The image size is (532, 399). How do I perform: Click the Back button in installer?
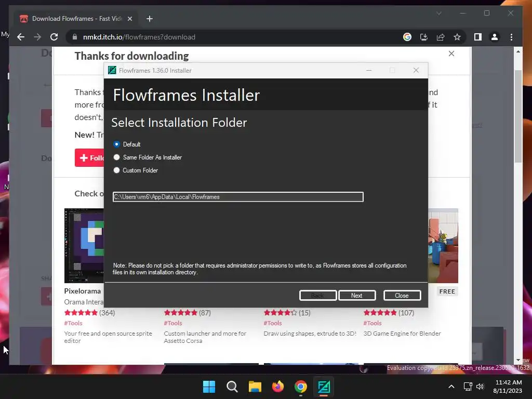coord(317,296)
